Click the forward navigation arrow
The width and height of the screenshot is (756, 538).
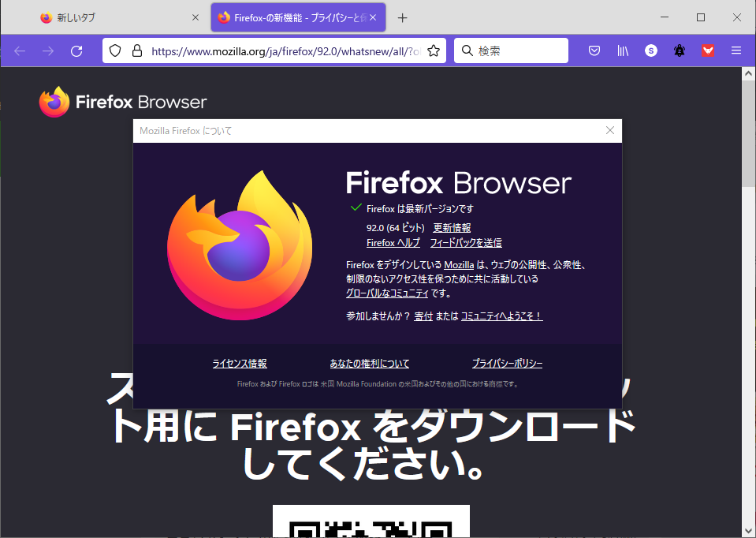click(47, 50)
